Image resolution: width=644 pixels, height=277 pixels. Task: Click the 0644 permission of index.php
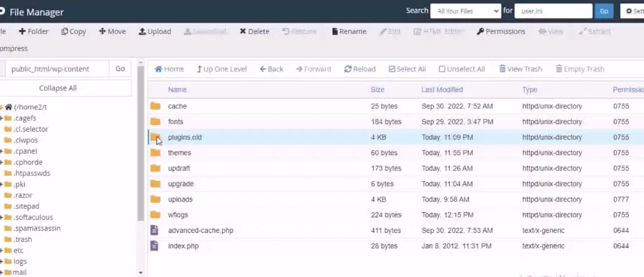pyautogui.click(x=621, y=246)
